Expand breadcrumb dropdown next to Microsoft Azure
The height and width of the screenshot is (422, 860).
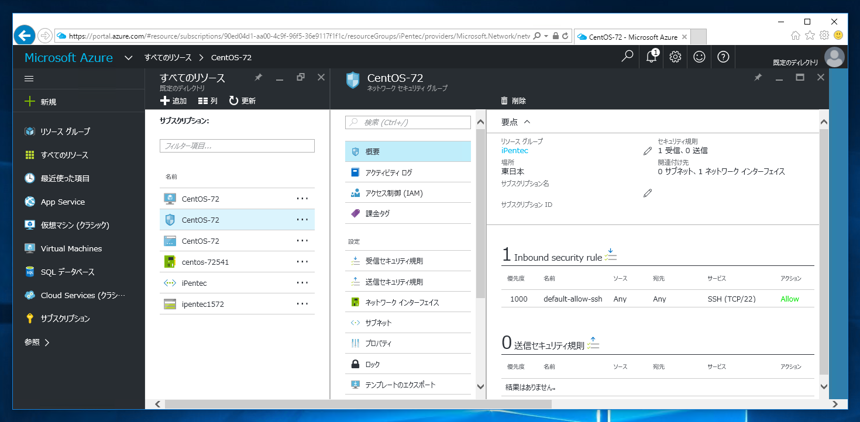pyautogui.click(x=128, y=58)
